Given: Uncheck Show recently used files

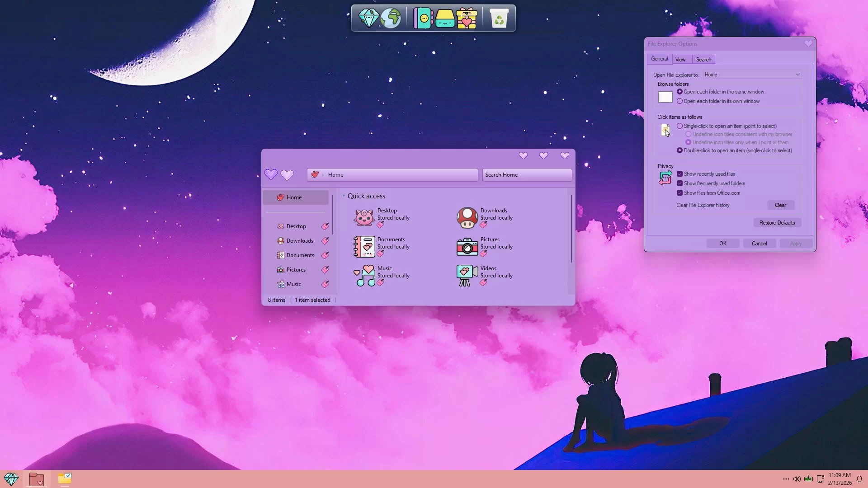Looking at the screenshot, I should (x=679, y=174).
